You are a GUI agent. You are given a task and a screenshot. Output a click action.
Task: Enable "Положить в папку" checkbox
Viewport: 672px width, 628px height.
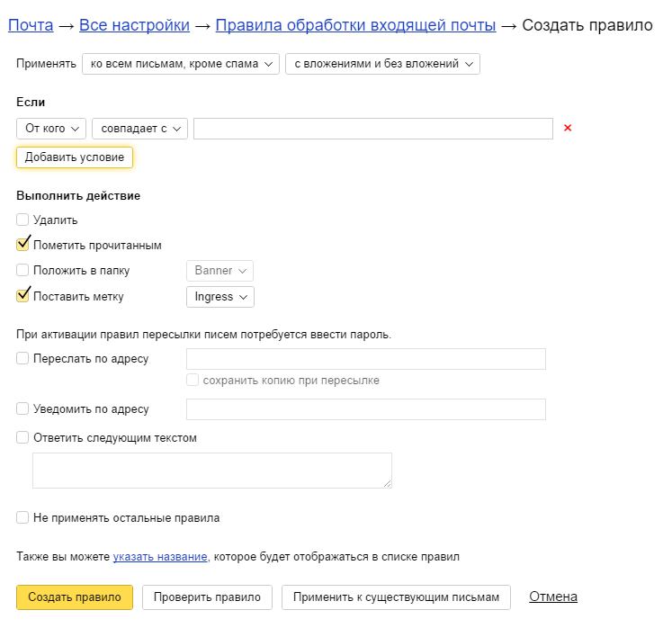22,270
